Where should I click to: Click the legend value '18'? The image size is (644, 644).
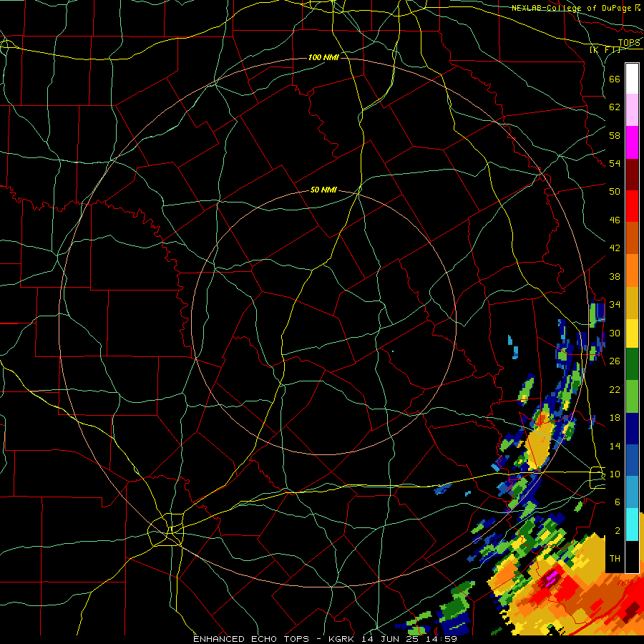[615, 418]
